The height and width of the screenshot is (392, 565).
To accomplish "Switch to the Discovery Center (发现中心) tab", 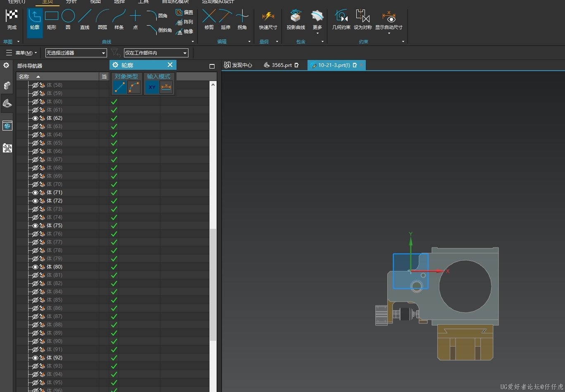I will pyautogui.click(x=238, y=65).
